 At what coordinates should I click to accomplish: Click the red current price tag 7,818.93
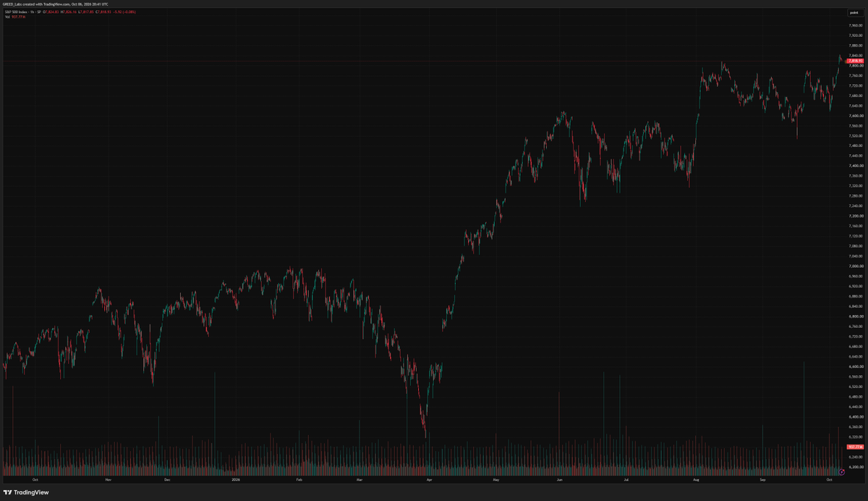point(855,61)
